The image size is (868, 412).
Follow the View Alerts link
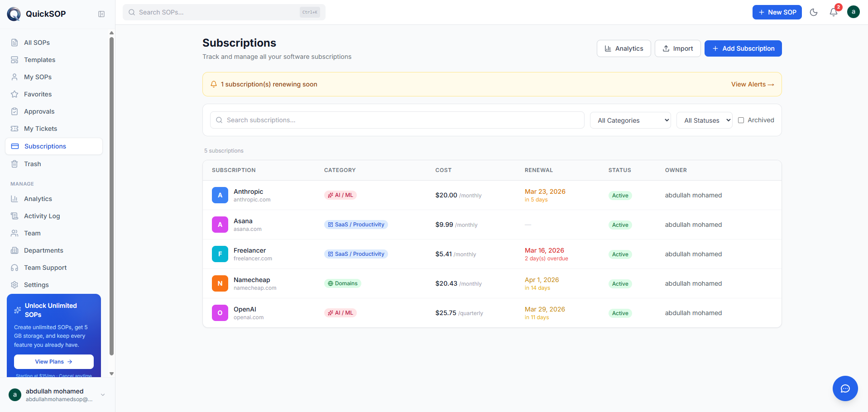[x=753, y=84]
